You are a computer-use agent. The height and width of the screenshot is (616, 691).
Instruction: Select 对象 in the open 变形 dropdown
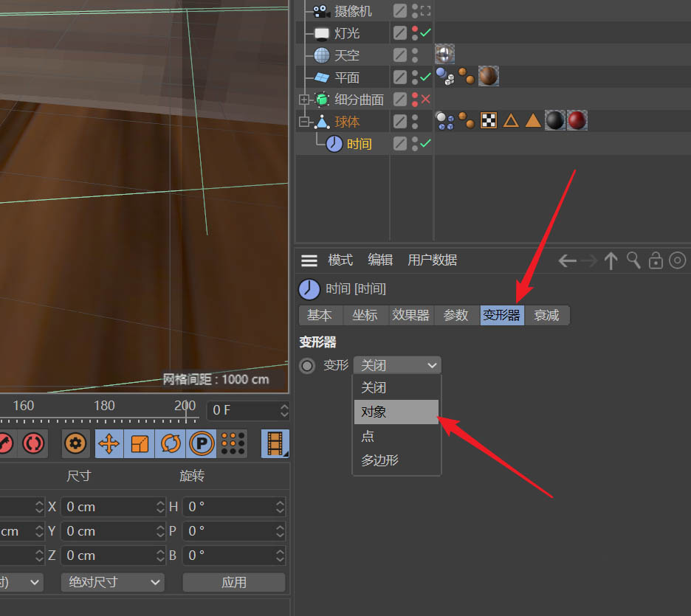396,412
